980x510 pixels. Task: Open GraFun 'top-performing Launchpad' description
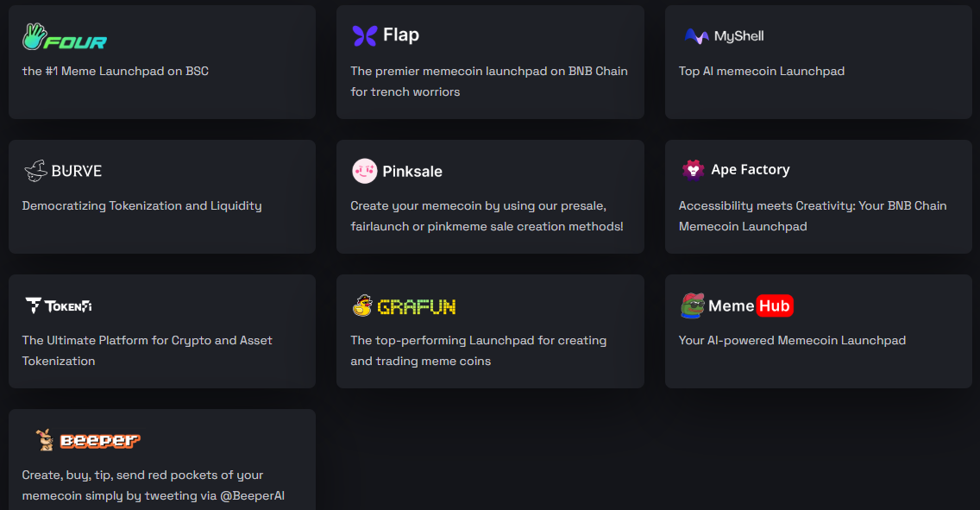pos(478,350)
